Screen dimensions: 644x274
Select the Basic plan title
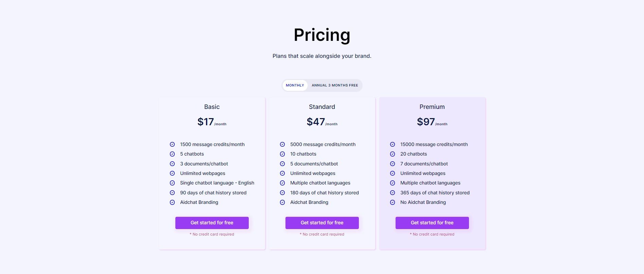tap(212, 107)
